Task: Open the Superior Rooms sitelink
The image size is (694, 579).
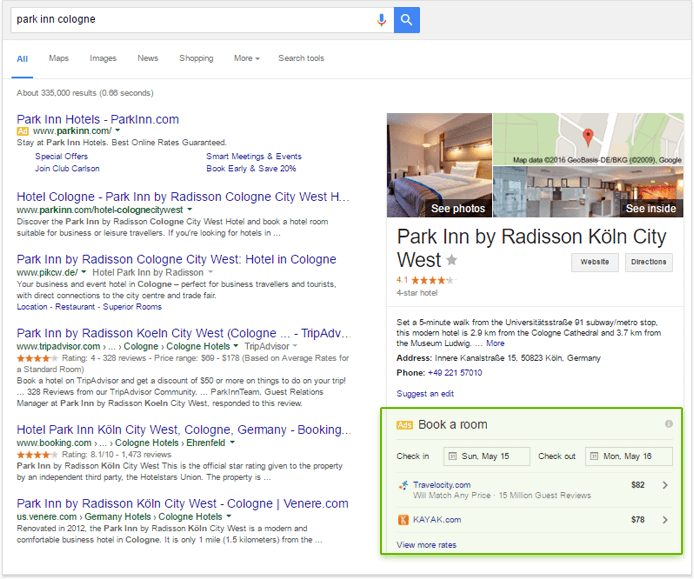Action: [x=132, y=307]
